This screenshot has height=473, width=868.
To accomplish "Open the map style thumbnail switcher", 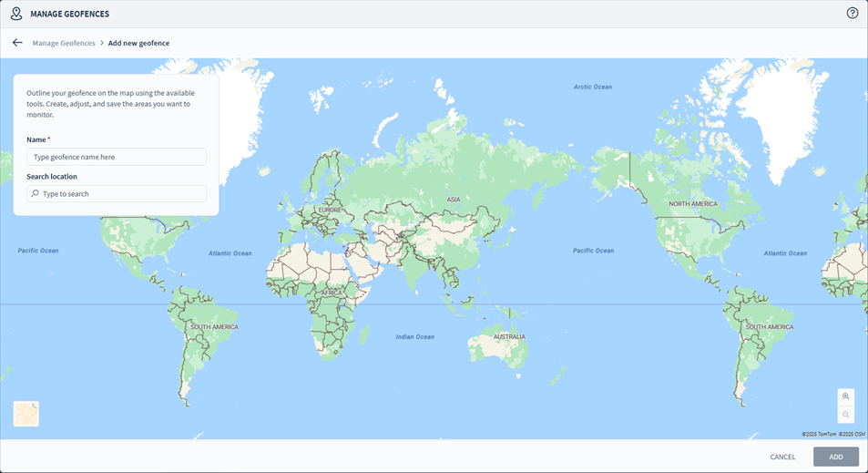I will [26, 414].
